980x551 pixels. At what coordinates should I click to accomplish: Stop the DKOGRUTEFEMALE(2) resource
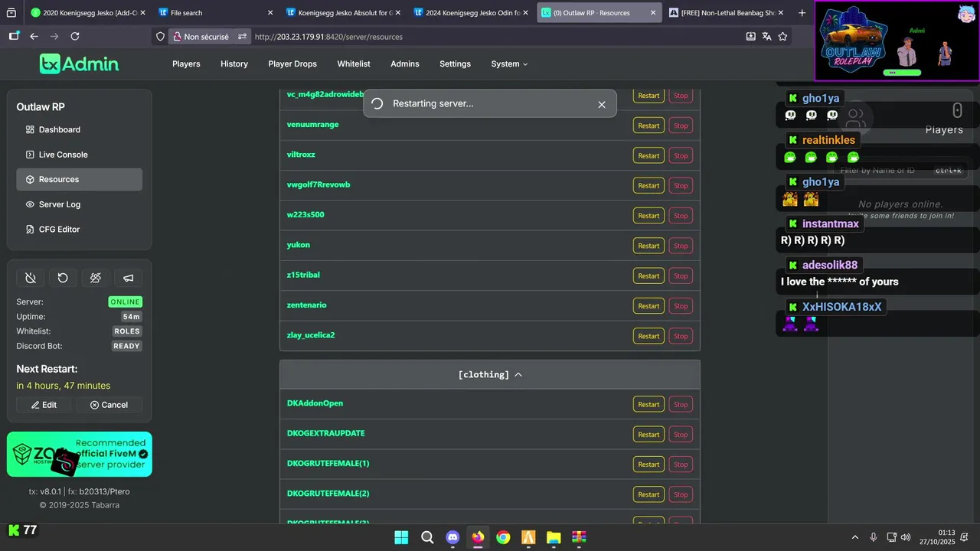(681, 494)
